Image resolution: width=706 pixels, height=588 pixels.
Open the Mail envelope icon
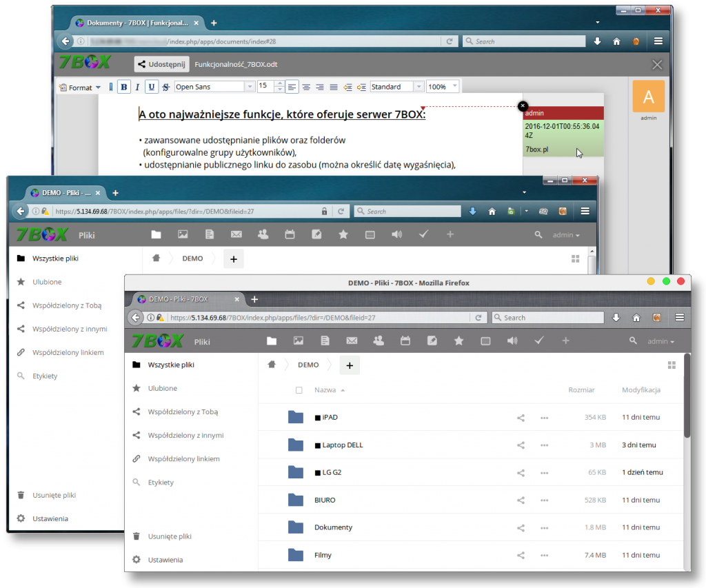[x=352, y=341]
